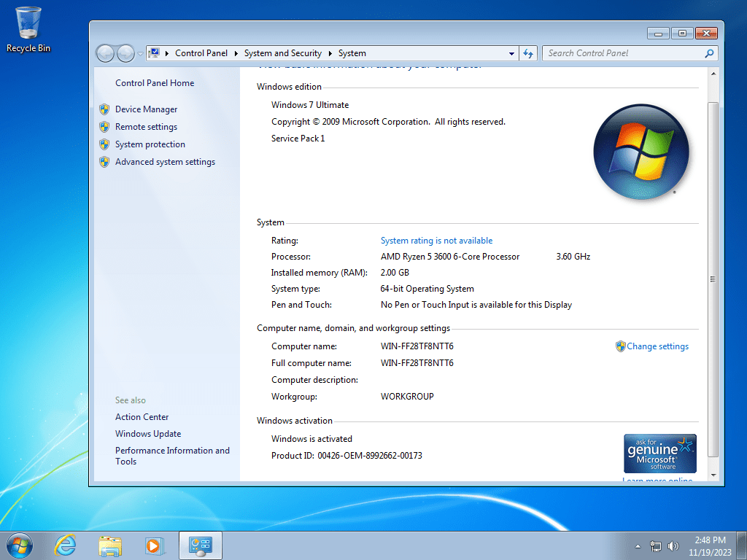Click the Windows is activated text
This screenshot has width=747, height=560.
point(311,439)
